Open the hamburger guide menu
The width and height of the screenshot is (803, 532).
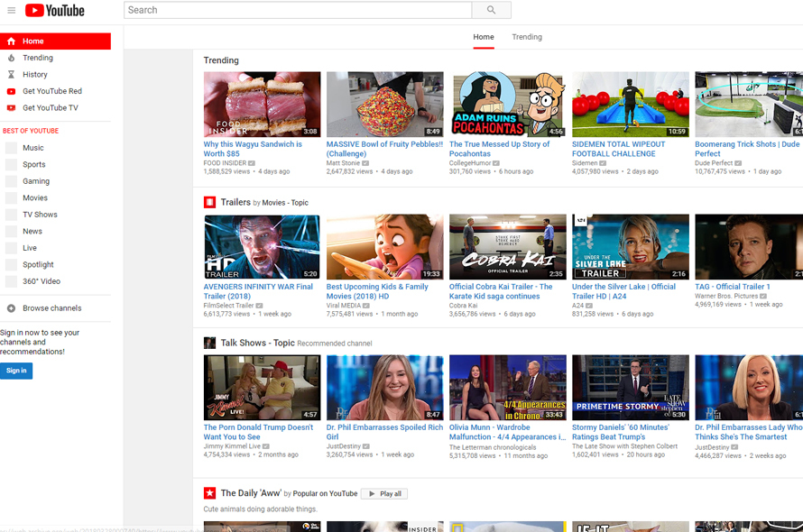tap(12, 11)
